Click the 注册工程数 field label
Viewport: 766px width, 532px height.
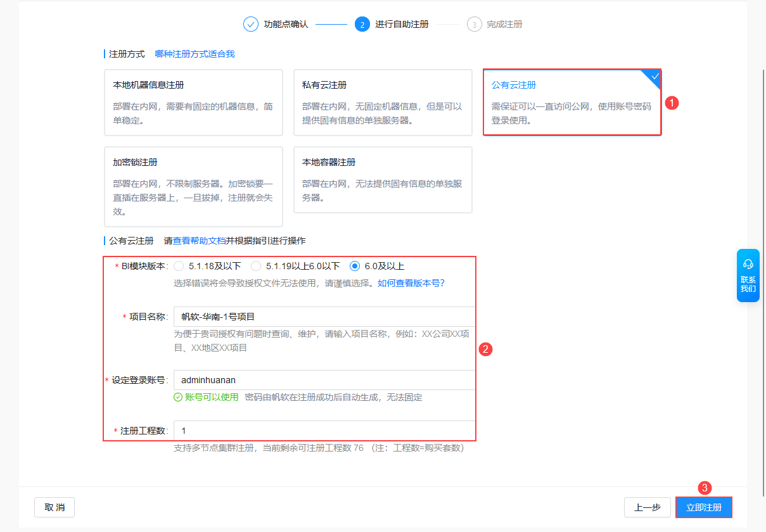pos(144,431)
